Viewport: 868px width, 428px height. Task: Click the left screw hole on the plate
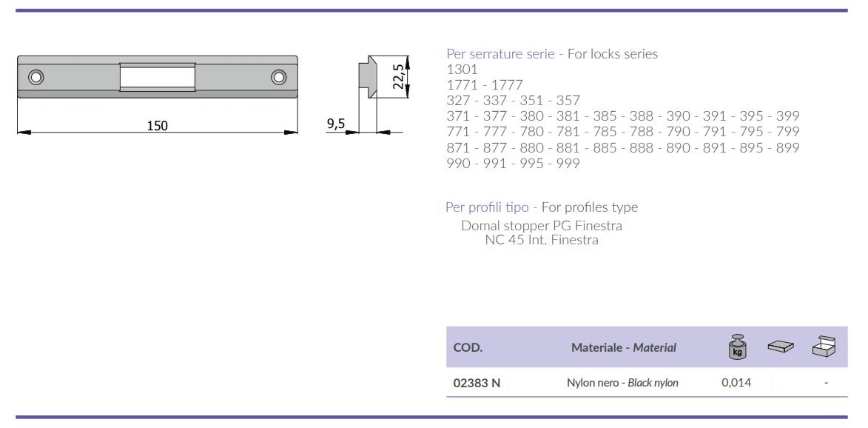click(x=36, y=77)
